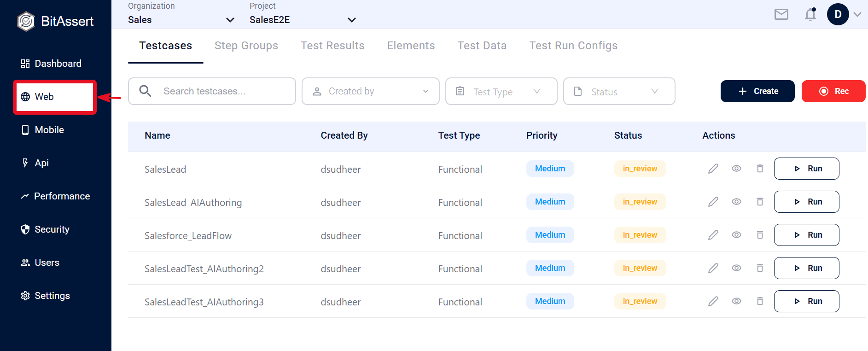Viewport: 868px width, 351px height.
Task: Switch to Elements tab
Action: coord(411,46)
